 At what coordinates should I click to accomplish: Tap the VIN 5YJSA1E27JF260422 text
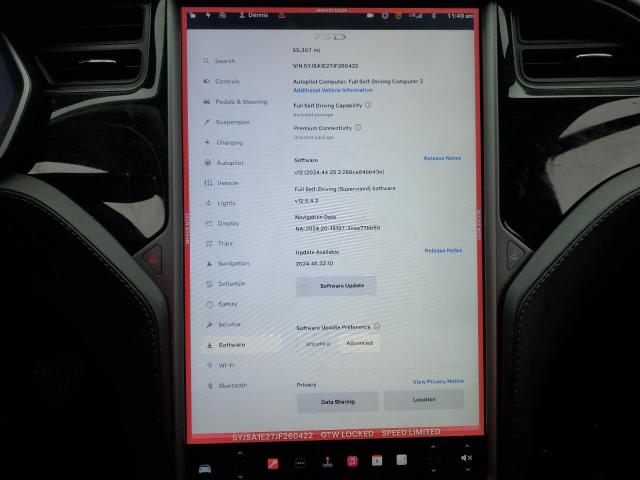(x=325, y=66)
